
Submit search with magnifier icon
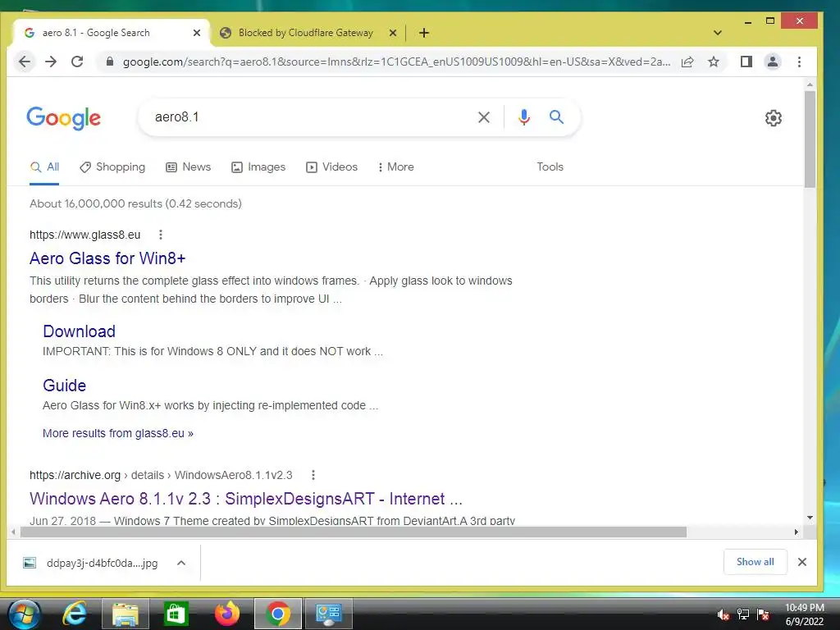point(557,116)
